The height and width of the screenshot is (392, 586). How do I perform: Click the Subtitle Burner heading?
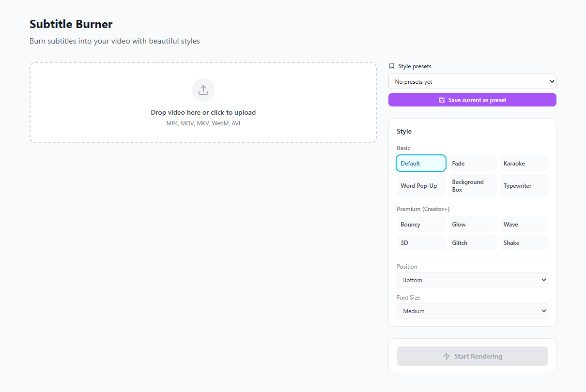(x=71, y=24)
